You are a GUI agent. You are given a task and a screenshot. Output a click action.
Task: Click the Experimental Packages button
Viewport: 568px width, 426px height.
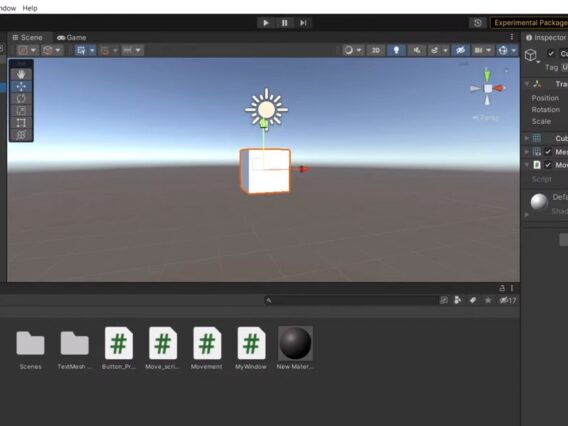coord(529,23)
